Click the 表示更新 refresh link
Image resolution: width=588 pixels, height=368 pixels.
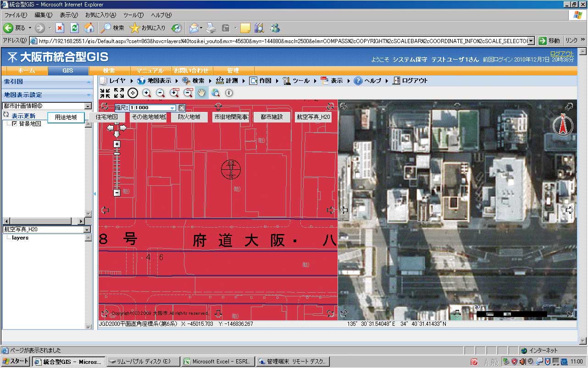tap(23, 116)
